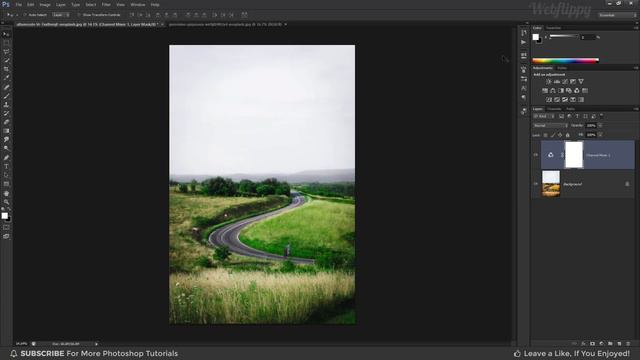Add Threshold adjustment
The width and height of the screenshot is (640, 360).
(565, 100)
